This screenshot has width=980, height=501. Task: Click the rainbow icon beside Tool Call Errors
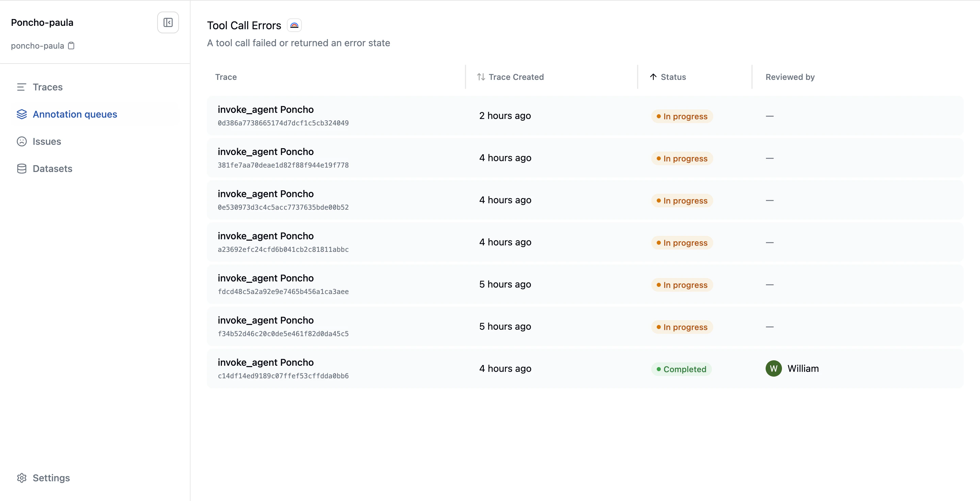click(x=294, y=25)
